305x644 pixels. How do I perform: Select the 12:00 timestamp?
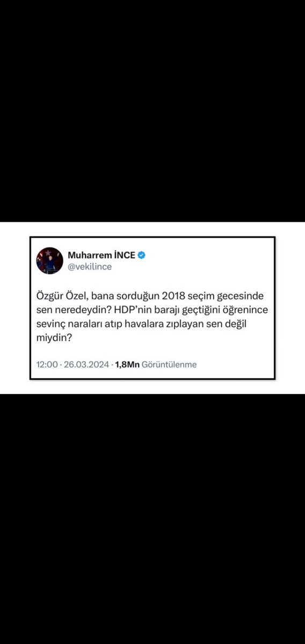47,364
